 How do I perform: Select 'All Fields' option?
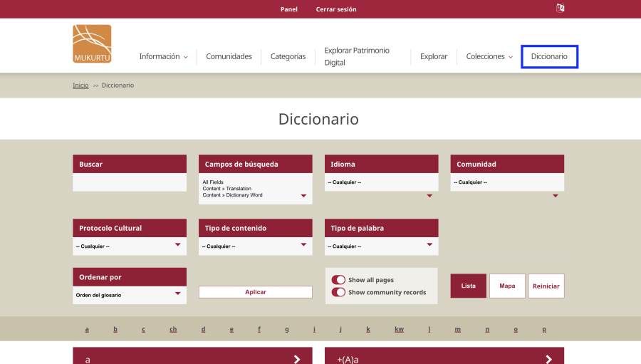213,182
